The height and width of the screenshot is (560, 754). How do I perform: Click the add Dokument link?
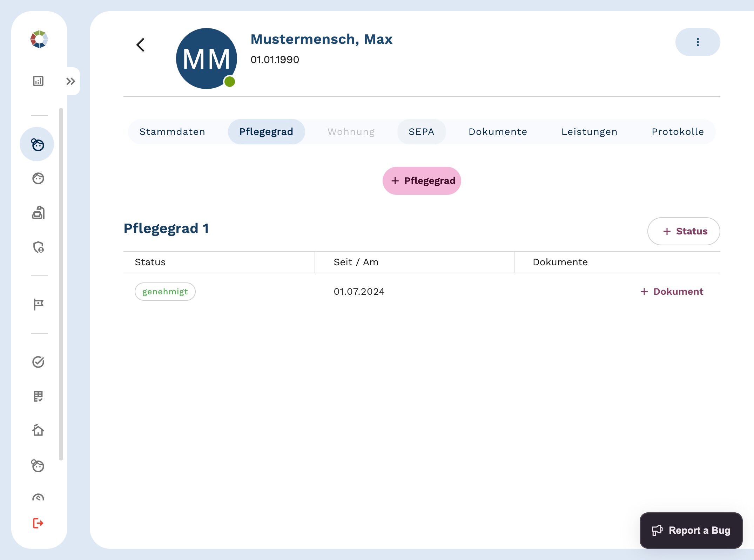[x=672, y=292]
